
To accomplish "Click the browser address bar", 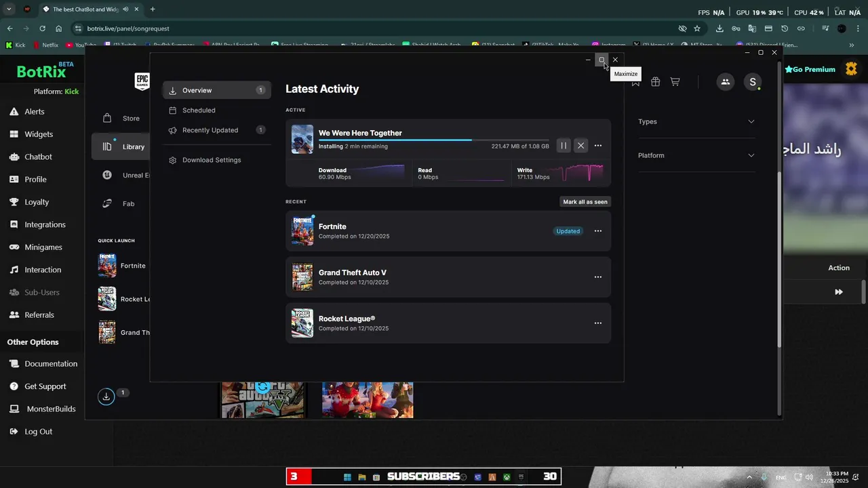I will coord(380,28).
